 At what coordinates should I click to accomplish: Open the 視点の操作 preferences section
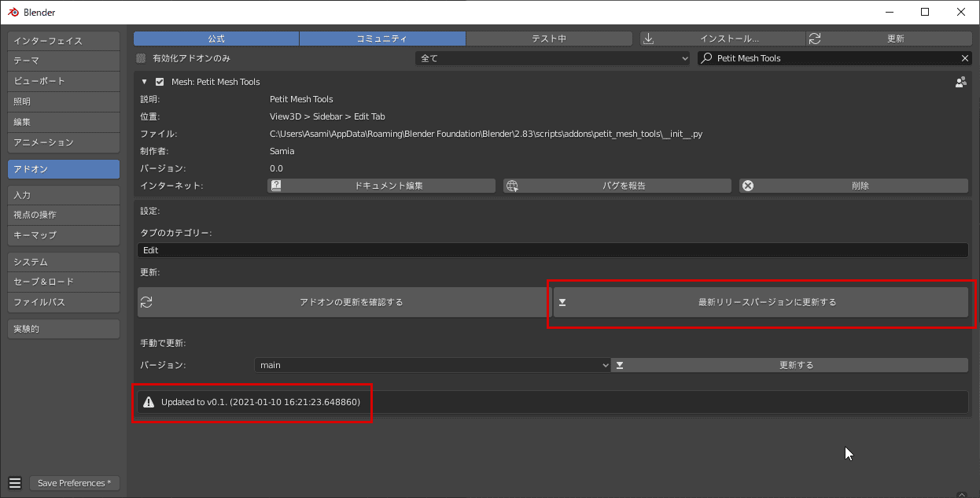tap(64, 215)
